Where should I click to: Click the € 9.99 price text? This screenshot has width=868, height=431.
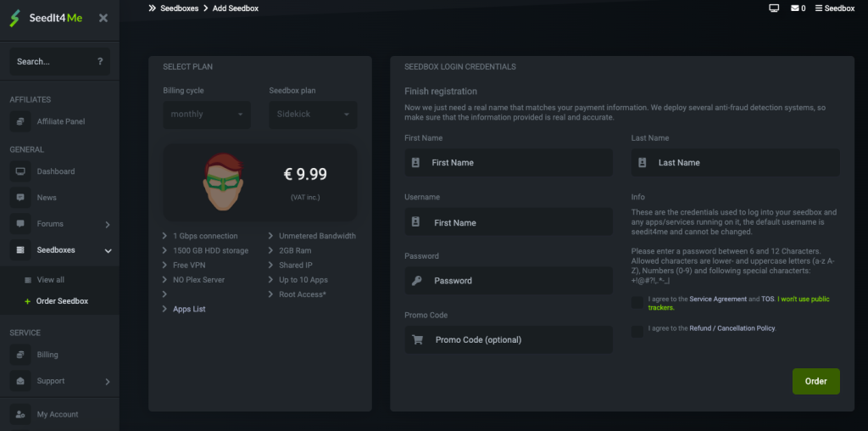305,175
